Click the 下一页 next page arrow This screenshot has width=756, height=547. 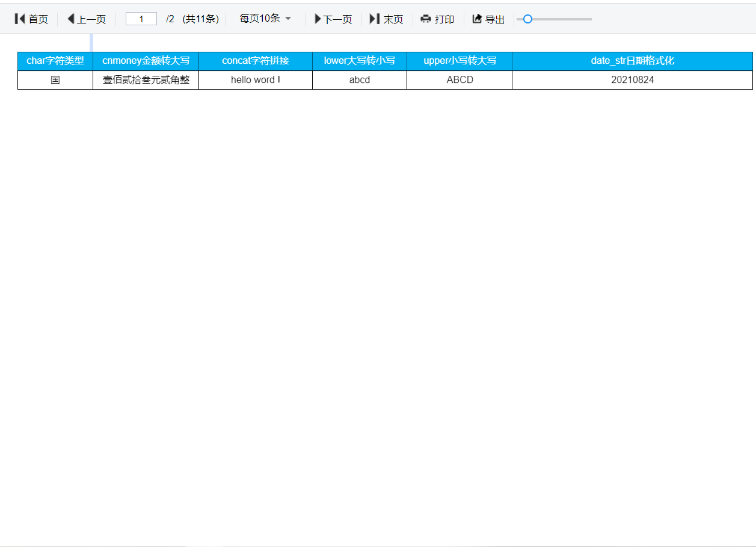click(x=318, y=19)
